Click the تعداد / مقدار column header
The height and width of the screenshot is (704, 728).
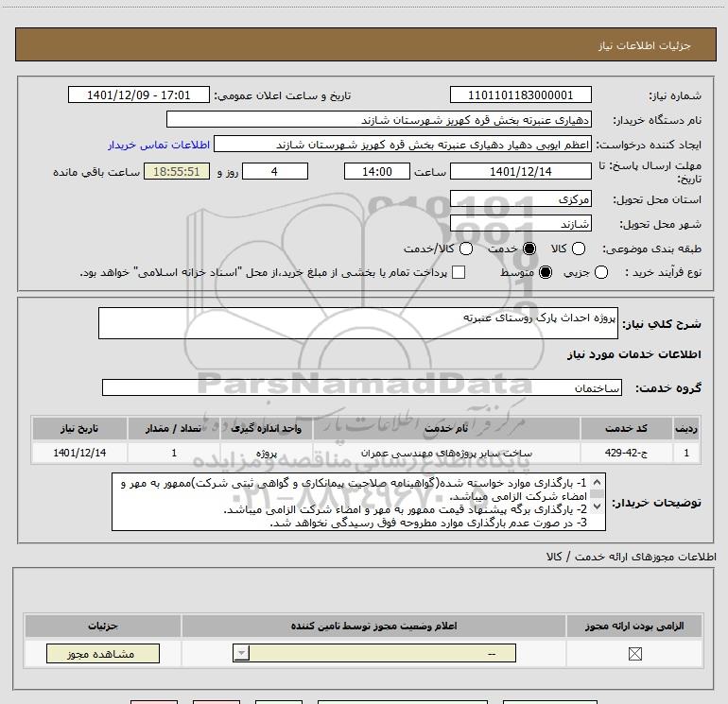(x=174, y=428)
